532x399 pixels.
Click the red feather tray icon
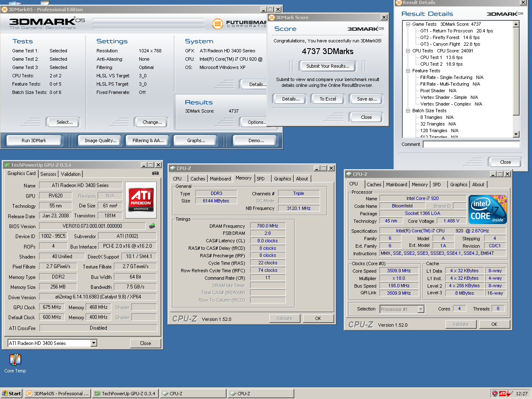tap(510, 393)
